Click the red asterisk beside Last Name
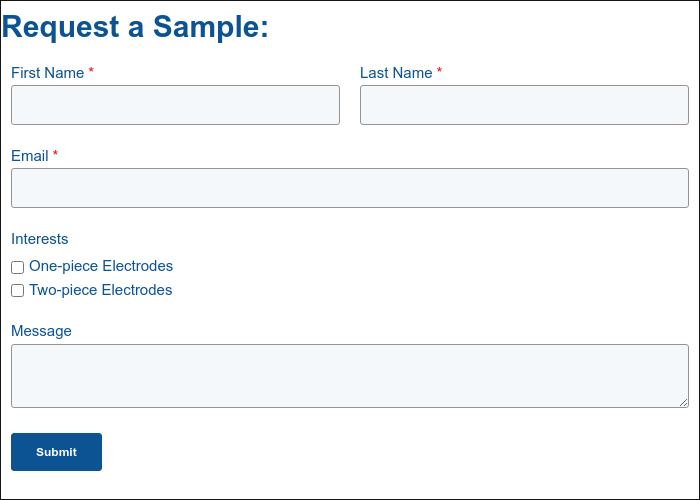 click(439, 72)
